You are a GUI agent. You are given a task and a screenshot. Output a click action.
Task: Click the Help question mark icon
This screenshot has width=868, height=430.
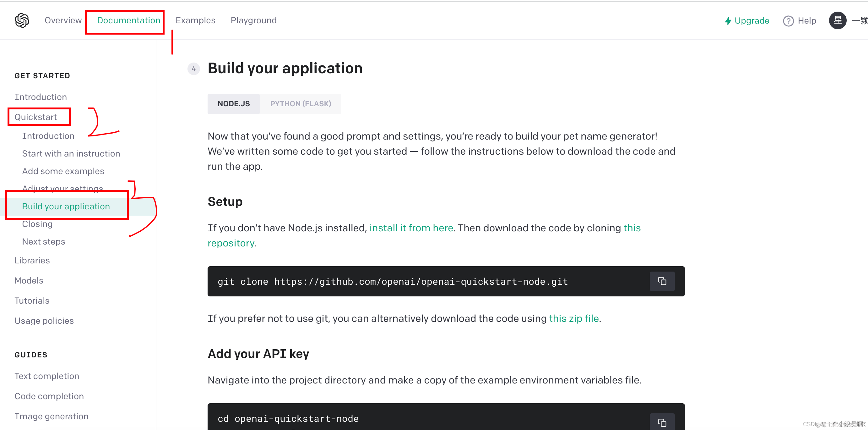coord(788,21)
